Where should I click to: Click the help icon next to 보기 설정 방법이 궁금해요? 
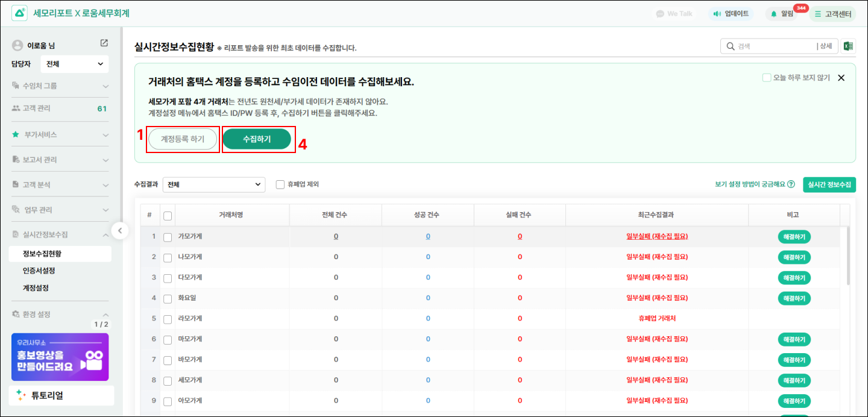point(791,184)
